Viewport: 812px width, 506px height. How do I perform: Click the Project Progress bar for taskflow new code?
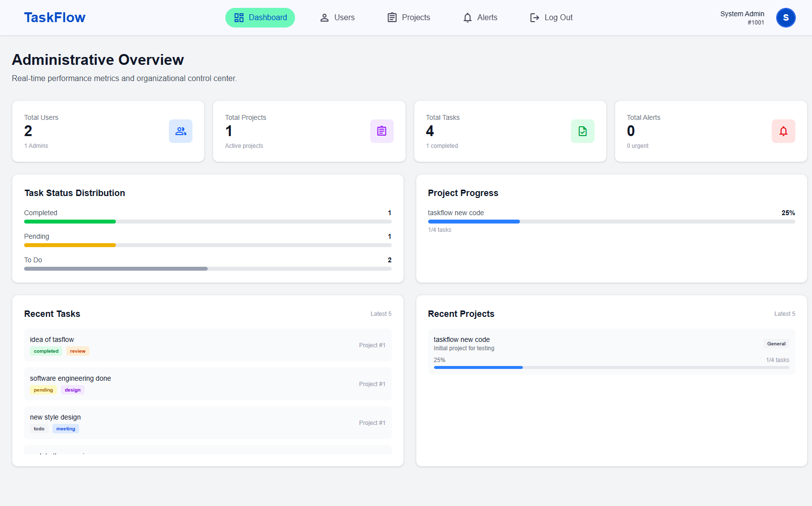(612, 222)
